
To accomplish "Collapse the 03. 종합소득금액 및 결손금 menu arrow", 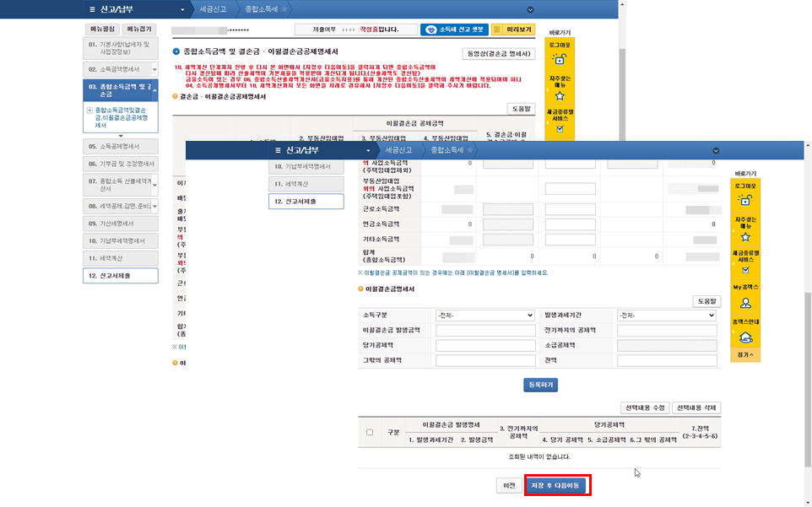I will coord(154,90).
